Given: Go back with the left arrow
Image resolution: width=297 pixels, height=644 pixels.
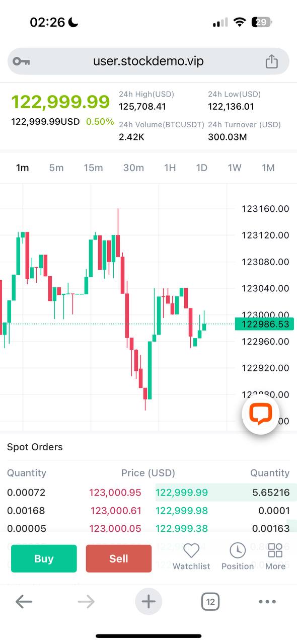Looking at the screenshot, I should [x=24, y=602].
